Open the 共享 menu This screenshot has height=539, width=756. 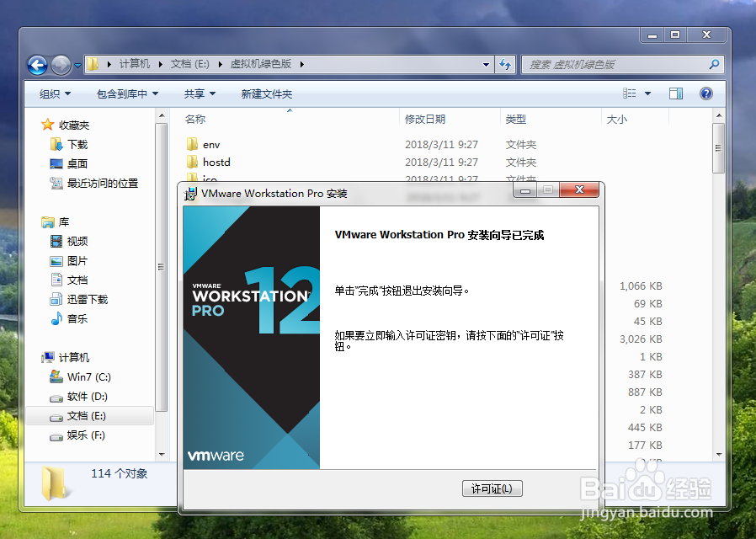200,94
